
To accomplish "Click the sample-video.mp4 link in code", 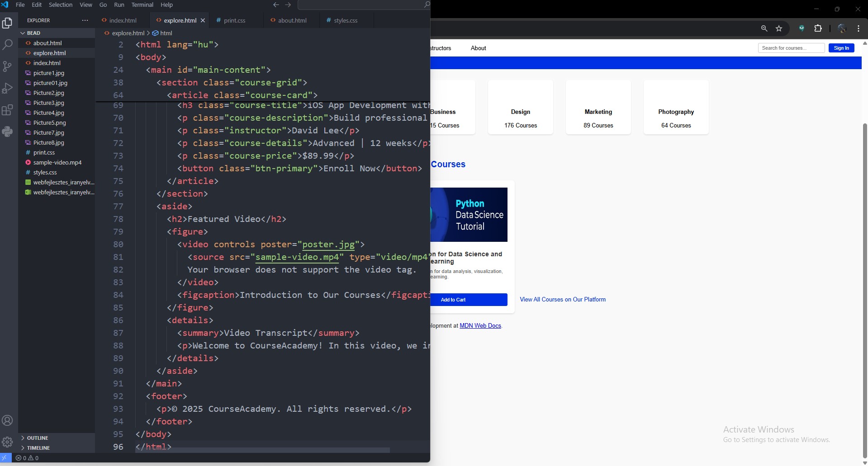I will 297,257.
